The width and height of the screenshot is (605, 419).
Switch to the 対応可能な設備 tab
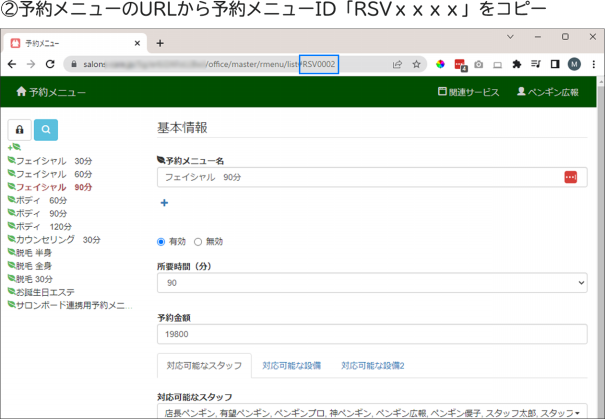tap(292, 366)
